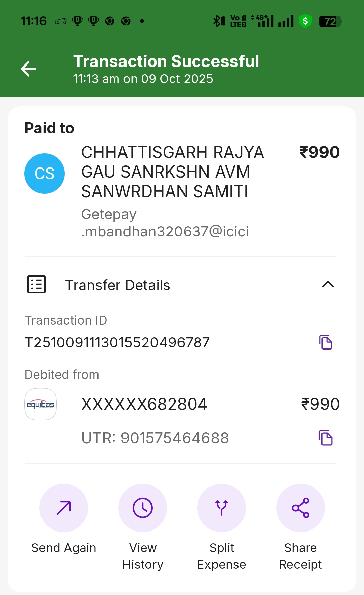The image size is (364, 595).
Task: Copy the UTR number
Action: click(326, 438)
